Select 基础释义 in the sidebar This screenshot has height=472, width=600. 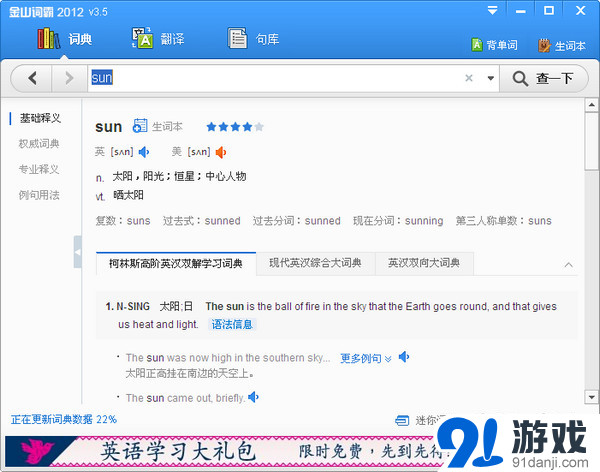click(40, 118)
